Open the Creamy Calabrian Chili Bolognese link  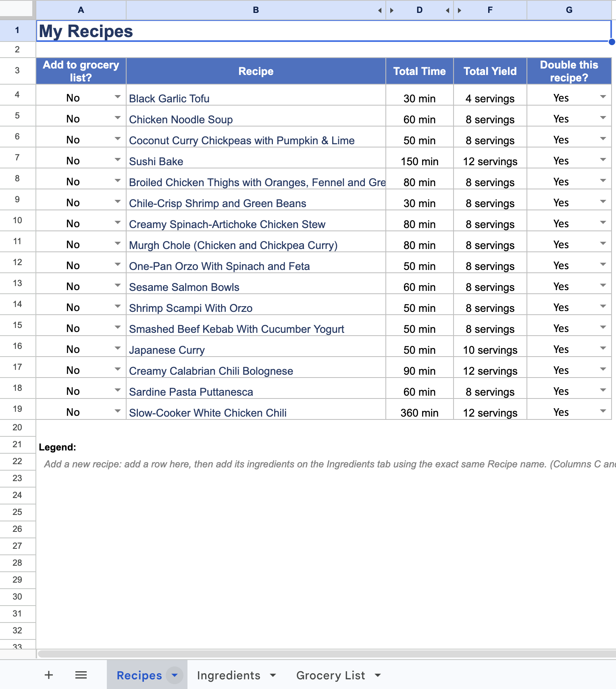point(211,371)
